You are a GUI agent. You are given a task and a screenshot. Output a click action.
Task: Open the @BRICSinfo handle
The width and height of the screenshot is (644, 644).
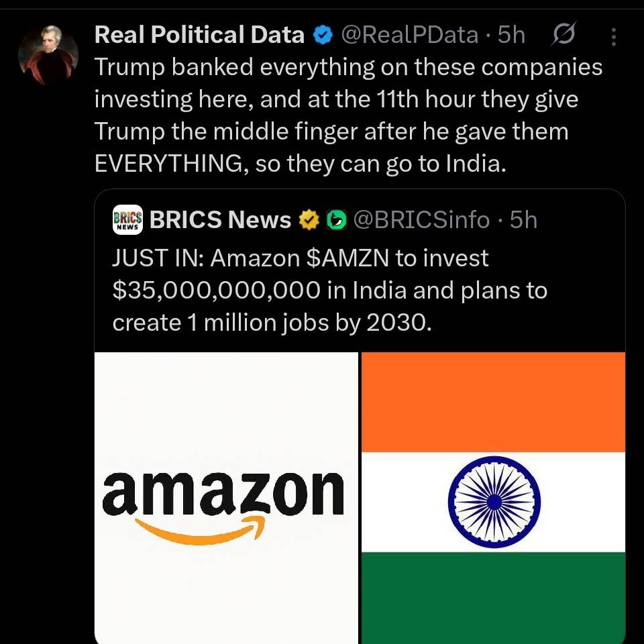pos(421,219)
